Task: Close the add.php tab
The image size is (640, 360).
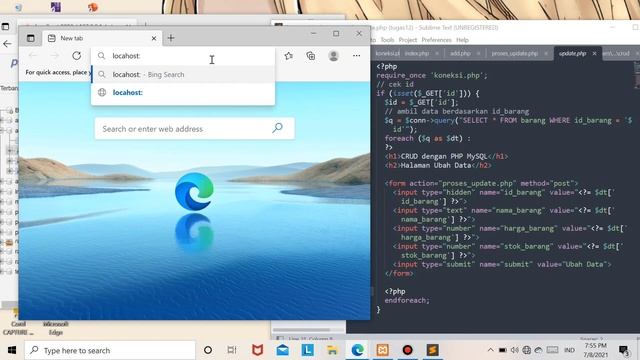Action: point(478,53)
